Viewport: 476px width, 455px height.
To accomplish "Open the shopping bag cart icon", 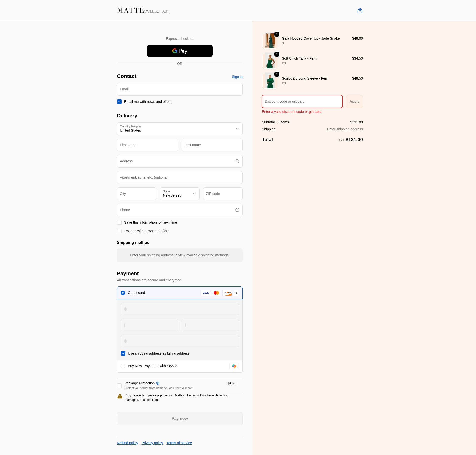I will 360,11.
